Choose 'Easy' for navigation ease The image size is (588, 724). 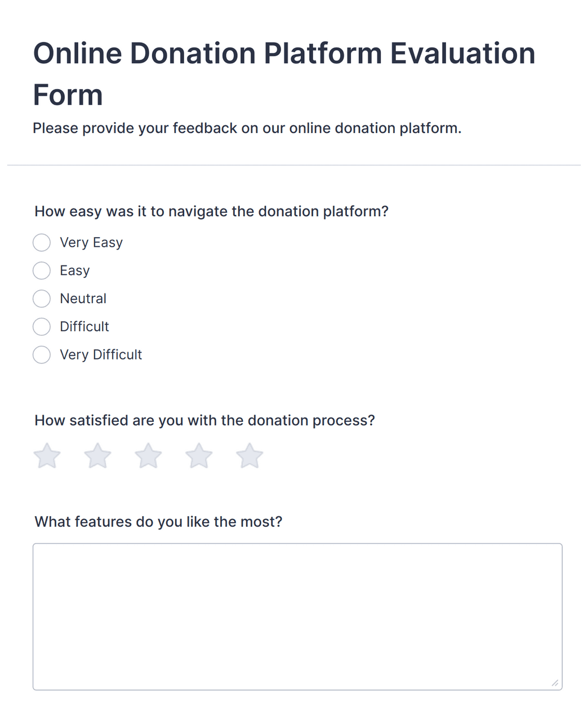tap(42, 270)
